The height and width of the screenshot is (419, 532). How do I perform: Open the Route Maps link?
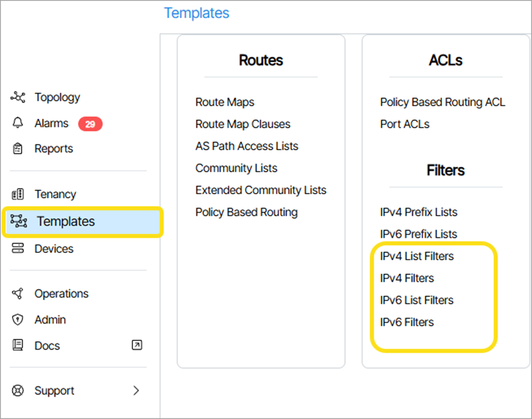225,102
